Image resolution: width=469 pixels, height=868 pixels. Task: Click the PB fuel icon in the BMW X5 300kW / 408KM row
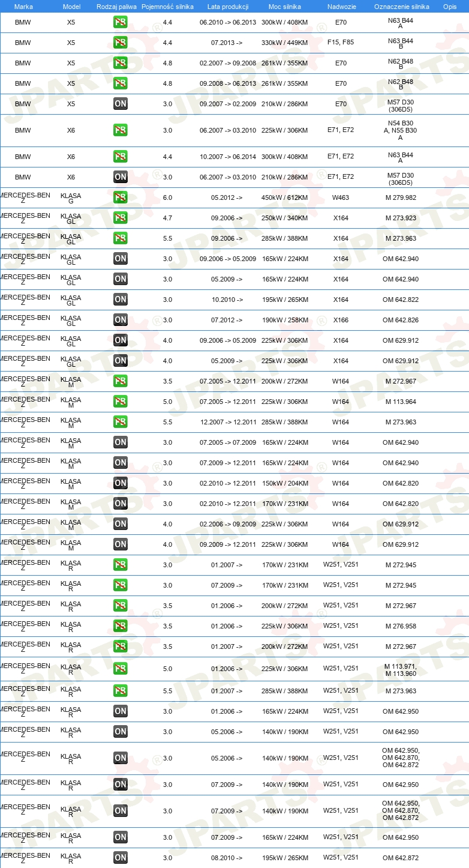click(120, 22)
